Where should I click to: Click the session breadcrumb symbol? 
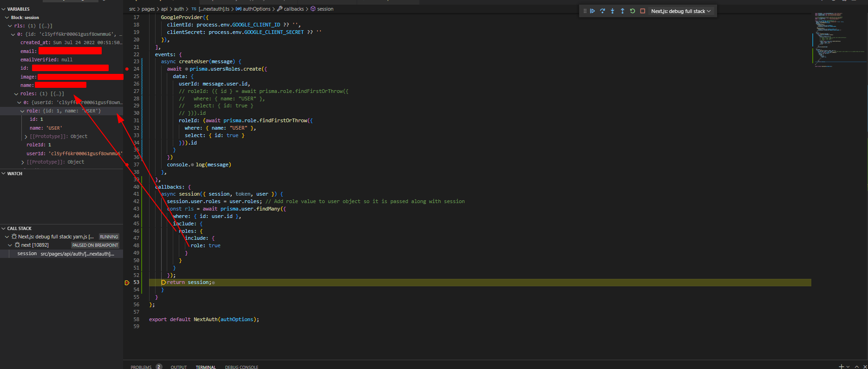pyautogui.click(x=325, y=9)
